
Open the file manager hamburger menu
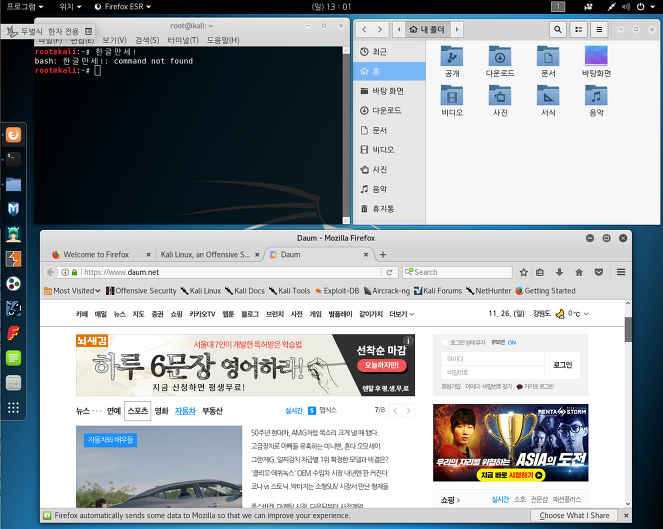pos(599,30)
